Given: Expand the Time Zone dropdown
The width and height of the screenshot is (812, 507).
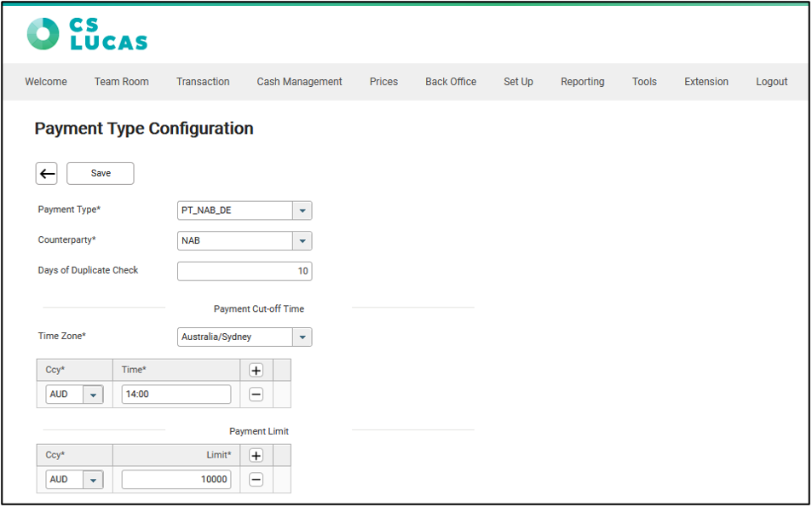Looking at the screenshot, I should [x=302, y=337].
